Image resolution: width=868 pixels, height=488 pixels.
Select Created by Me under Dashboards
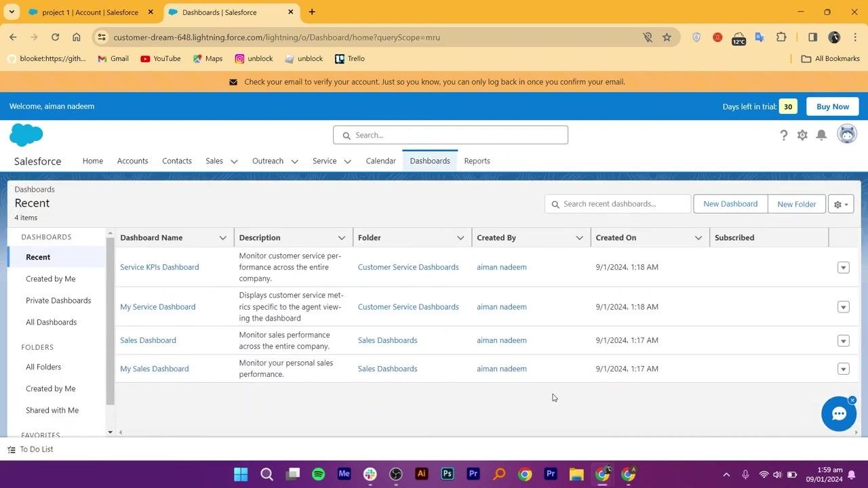coord(51,279)
